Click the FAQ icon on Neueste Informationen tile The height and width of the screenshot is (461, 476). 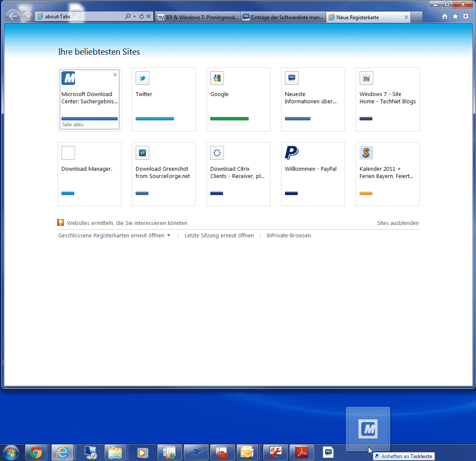(292, 78)
